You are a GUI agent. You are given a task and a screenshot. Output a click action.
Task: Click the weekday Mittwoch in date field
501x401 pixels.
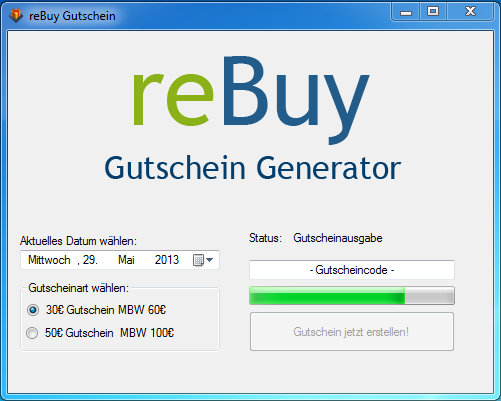point(49,260)
